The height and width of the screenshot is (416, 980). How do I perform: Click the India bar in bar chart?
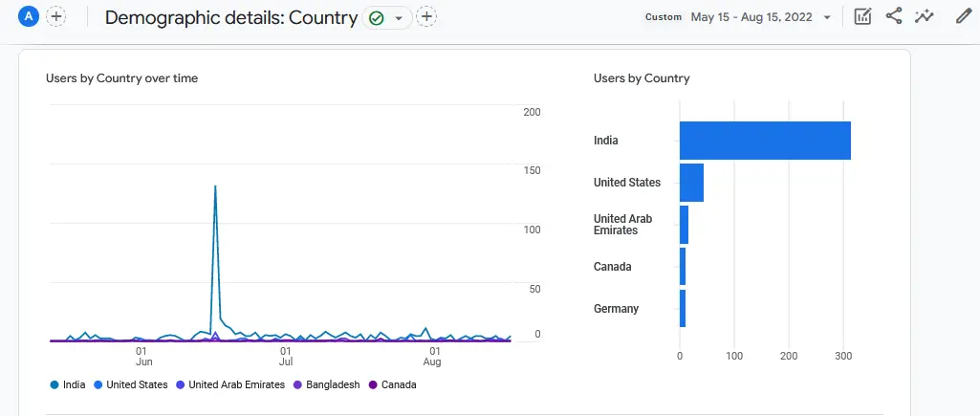[765, 141]
